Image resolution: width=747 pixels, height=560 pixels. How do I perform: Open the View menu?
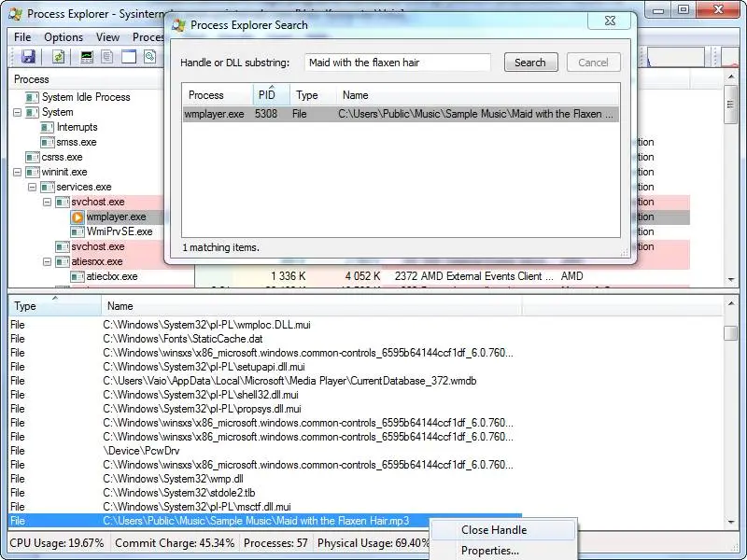coord(106,36)
